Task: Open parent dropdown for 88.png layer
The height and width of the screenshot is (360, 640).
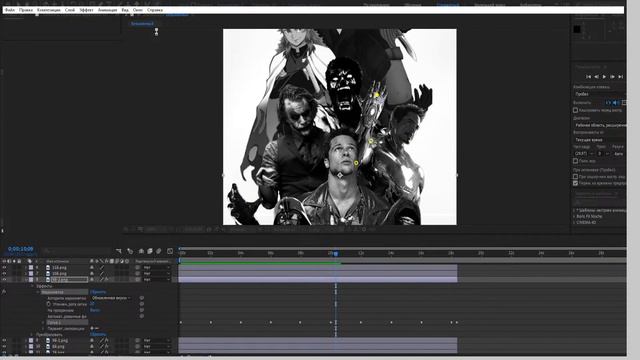Action: (x=156, y=346)
